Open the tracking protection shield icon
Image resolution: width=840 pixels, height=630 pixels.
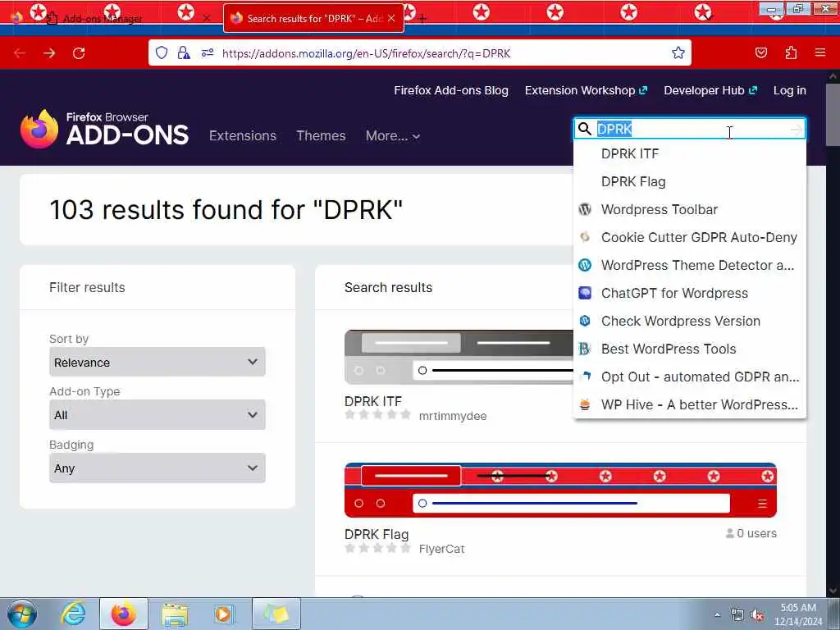(162, 52)
